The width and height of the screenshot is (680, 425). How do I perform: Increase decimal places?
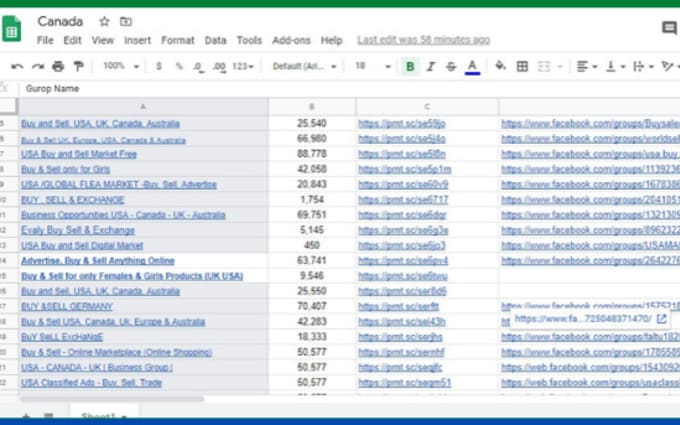click(x=219, y=67)
